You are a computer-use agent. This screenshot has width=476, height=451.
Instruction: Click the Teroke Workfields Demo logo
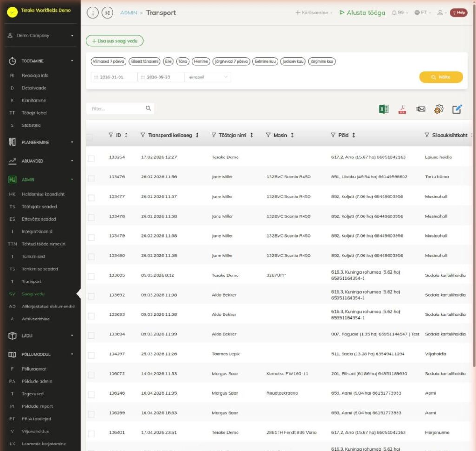click(x=13, y=12)
